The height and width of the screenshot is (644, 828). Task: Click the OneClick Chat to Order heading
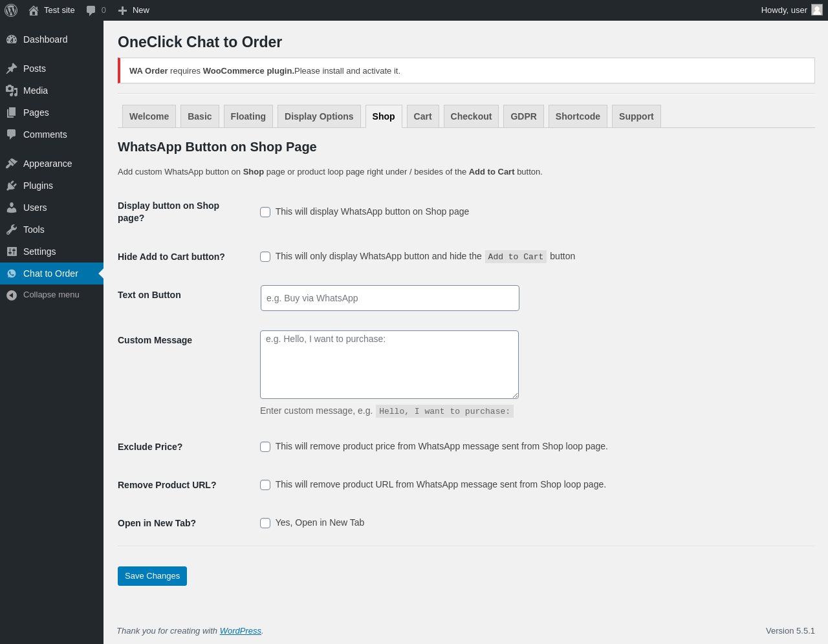click(200, 42)
